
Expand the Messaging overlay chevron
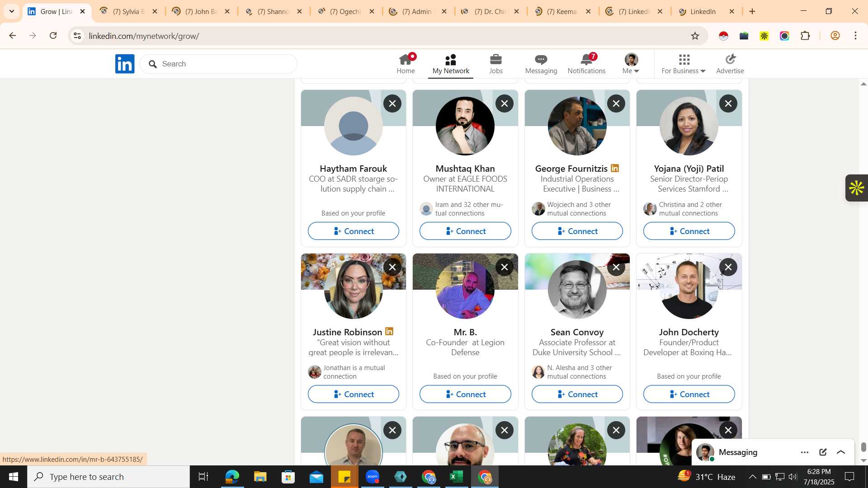pos(841,452)
